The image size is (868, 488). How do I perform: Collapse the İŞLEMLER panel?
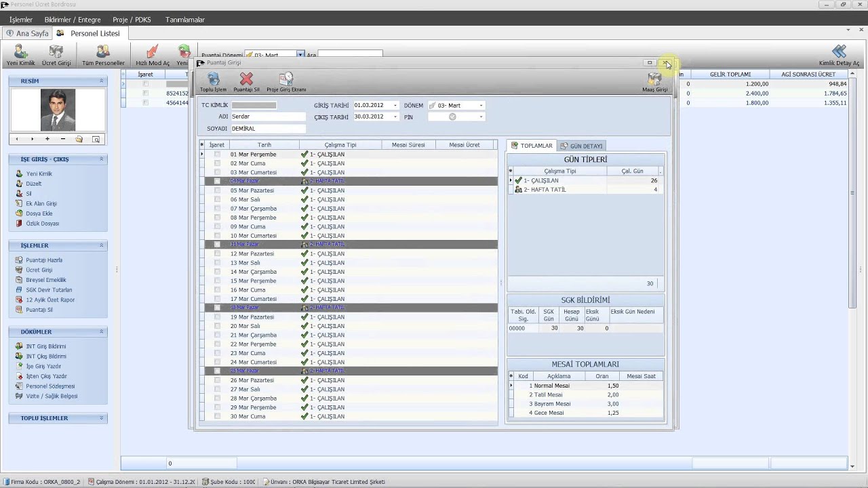click(102, 245)
